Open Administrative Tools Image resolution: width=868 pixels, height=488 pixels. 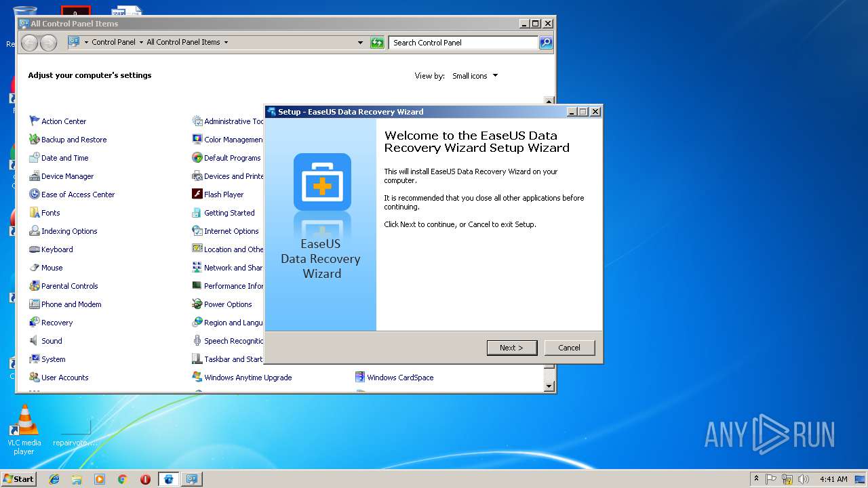click(228, 121)
